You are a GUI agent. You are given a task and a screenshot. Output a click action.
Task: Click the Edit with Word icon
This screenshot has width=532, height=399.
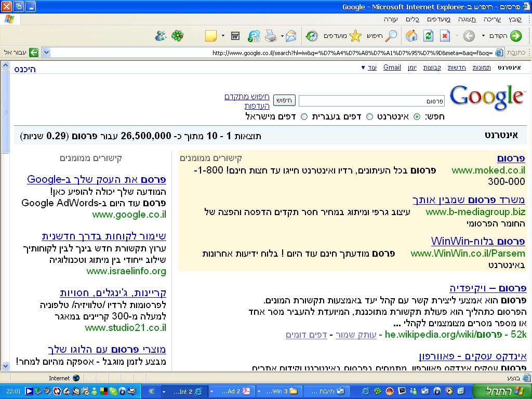tap(235, 36)
